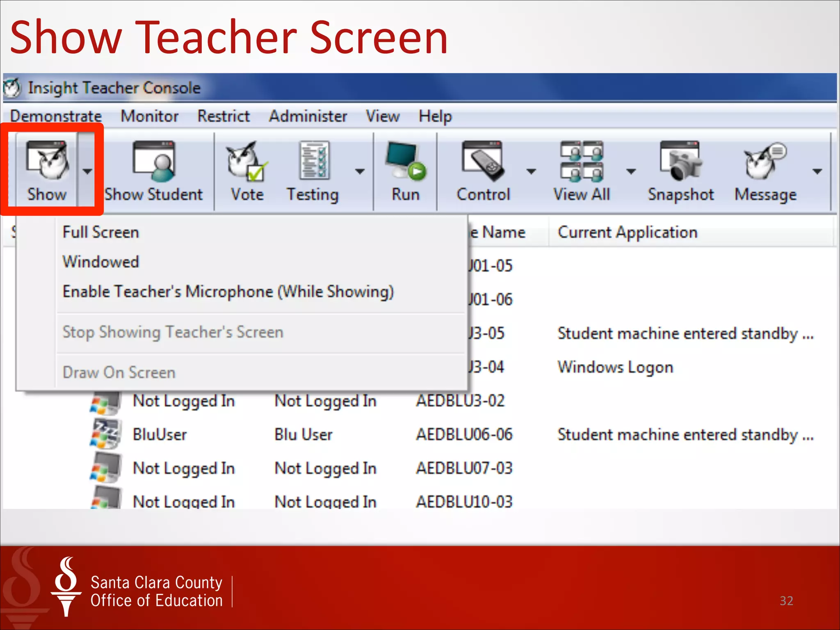Click the Run program icon
Screen dimensions: 840x630
(x=405, y=161)
